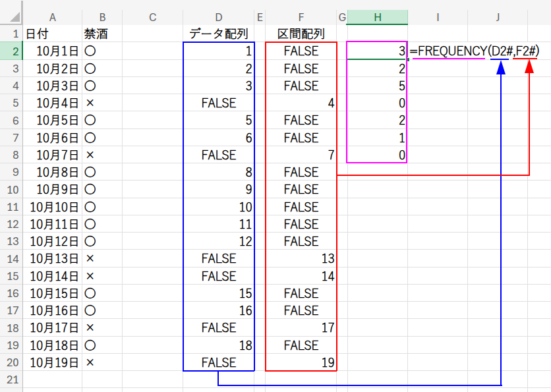Click the データ配列 header cell
Viewport: 551px width, 392px height.
(x=218, y=34)
